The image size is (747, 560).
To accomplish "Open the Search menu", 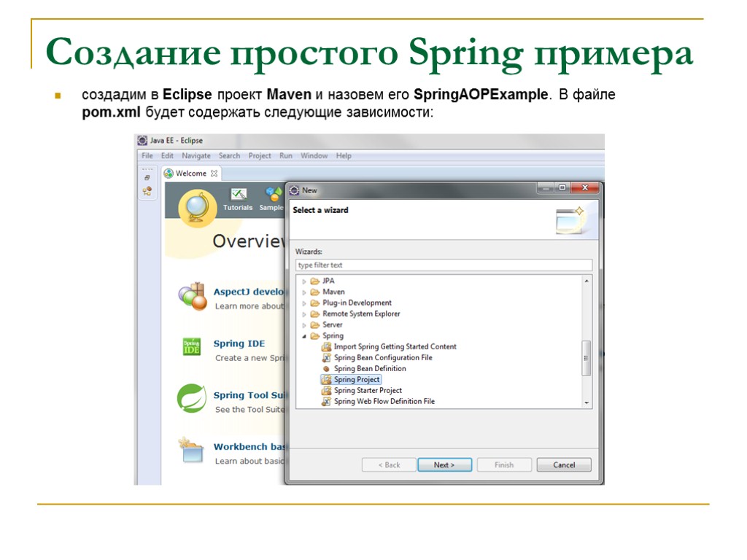I will (x=229, y=156).
